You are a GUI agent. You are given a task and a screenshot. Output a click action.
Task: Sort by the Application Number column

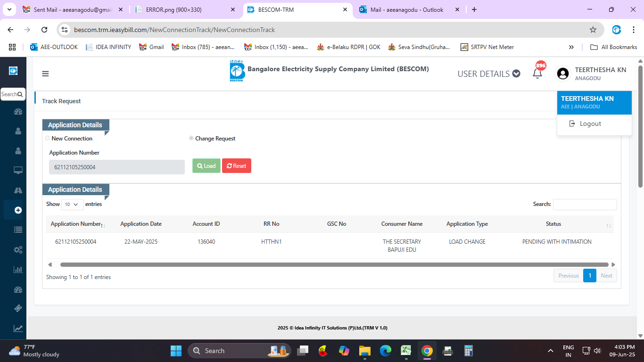(78, 224)
